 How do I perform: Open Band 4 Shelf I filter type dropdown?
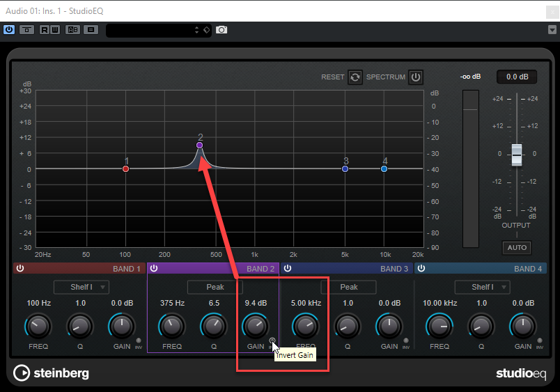click(483, 287)
